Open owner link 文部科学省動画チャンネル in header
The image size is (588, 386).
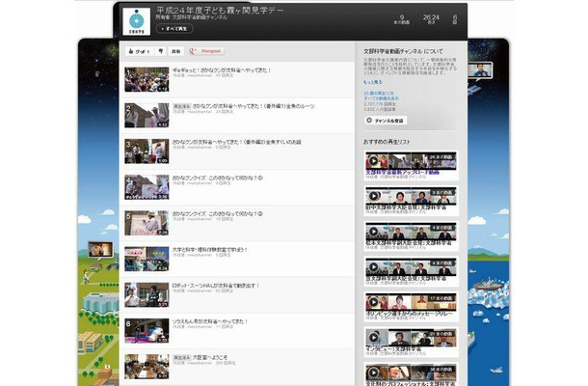click(200, 17)
